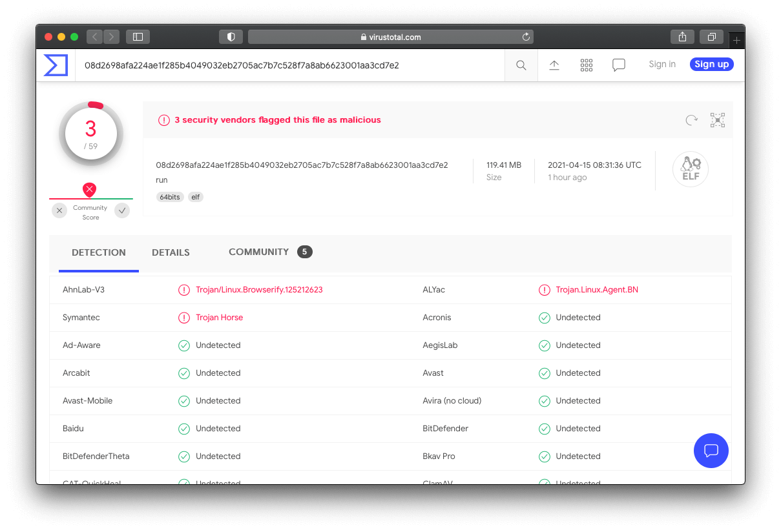Click the Acronis undetected check icon

[545, 318]
